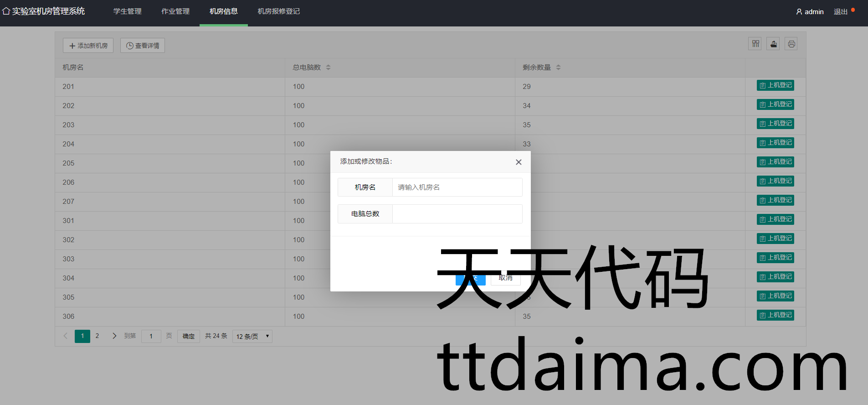The width and height of the screenshot is (868, 405).
Task: Click 退出 logout link
Action: tap(840, 12)
